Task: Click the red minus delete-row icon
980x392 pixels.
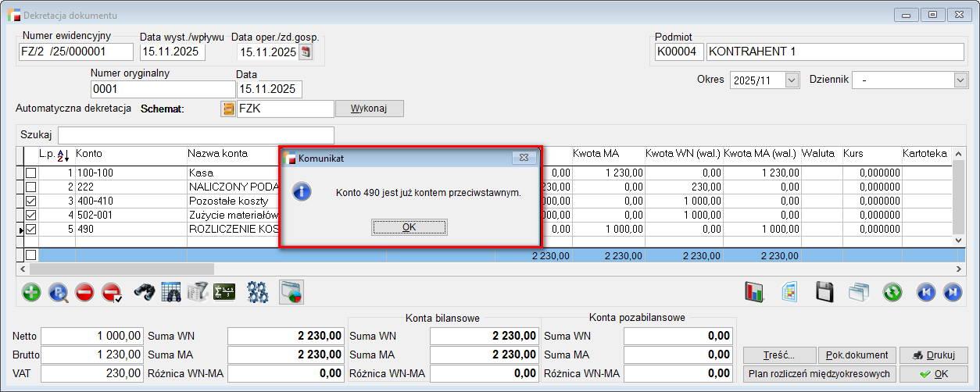Action: click(x=84, y=292)
